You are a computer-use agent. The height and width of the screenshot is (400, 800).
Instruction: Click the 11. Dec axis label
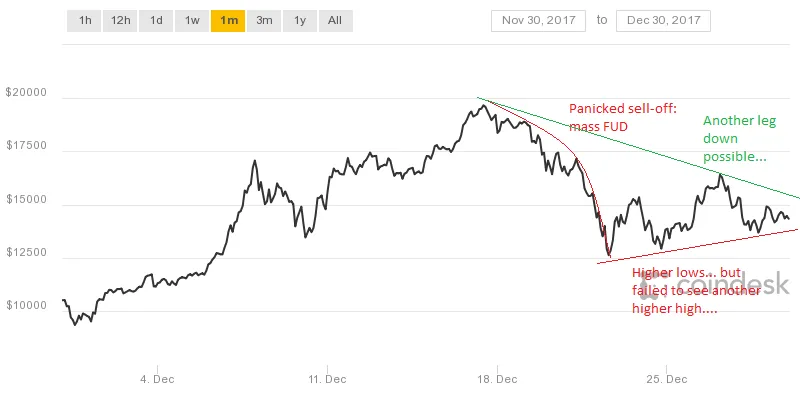[328, 379]
